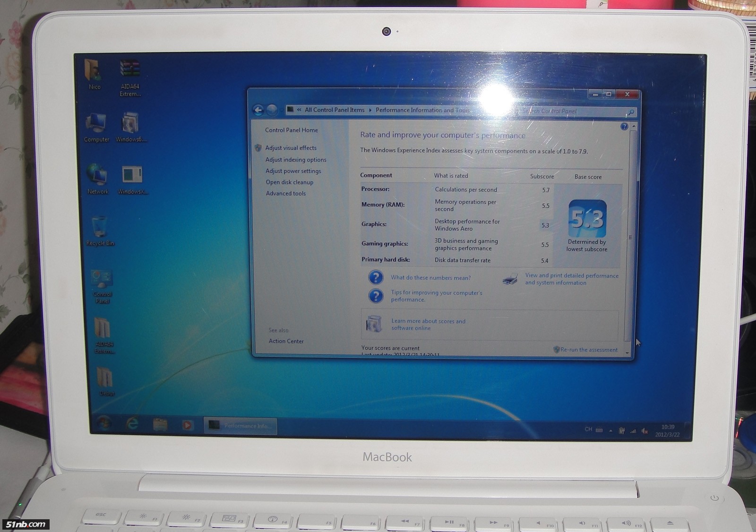Viewport: 756px width, 532px height.
Task: Open the Network desktop icon
Action: coord(97,178)
